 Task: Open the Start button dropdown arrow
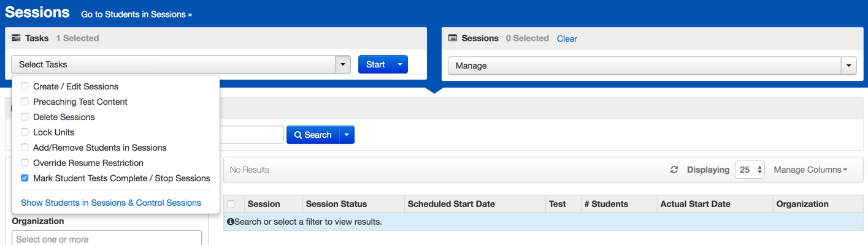(400, 64)
